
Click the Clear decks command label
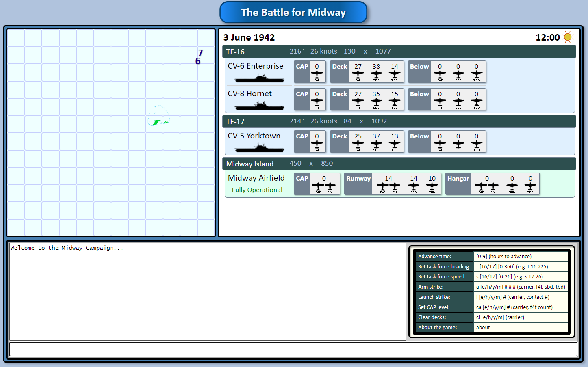click(x=444, y=317)
